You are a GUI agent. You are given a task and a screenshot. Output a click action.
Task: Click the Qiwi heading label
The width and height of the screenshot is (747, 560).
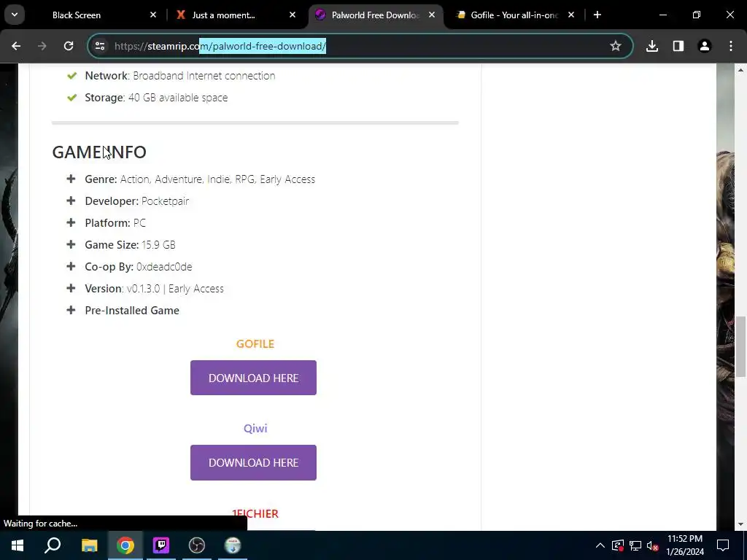[x=255, y=429]
